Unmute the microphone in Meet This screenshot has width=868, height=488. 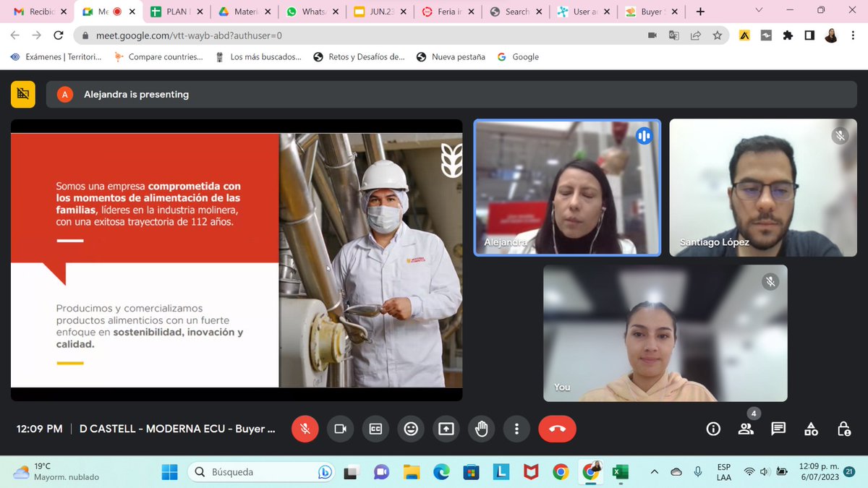click(x=305, y=429)
